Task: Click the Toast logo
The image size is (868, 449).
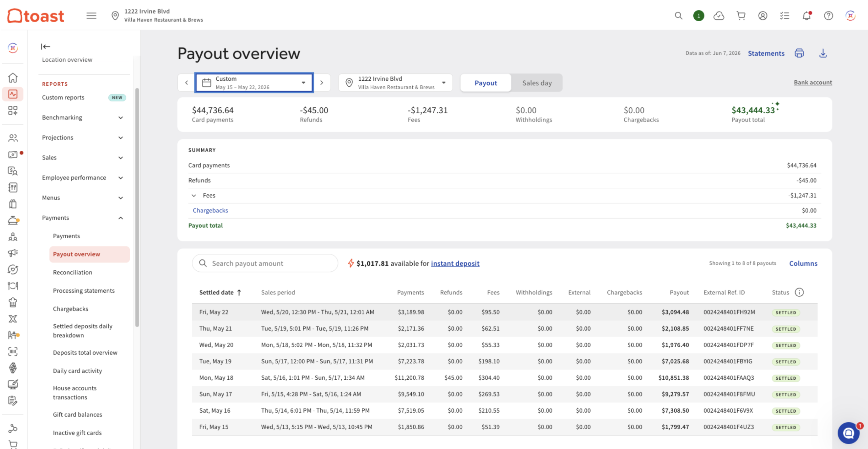Action: point(36,16)
